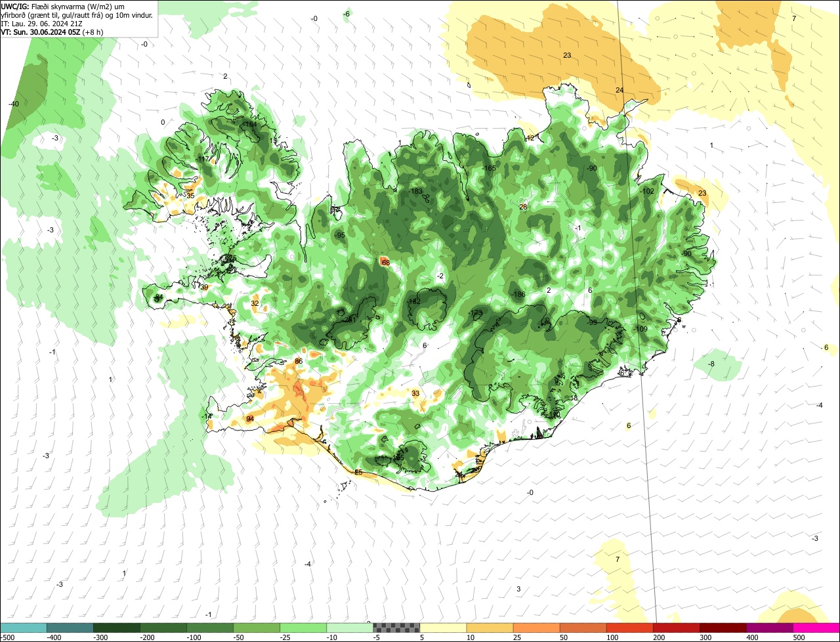Click the '68' value on the orange spot
840x642 pixels.
[x=386, y=263]
